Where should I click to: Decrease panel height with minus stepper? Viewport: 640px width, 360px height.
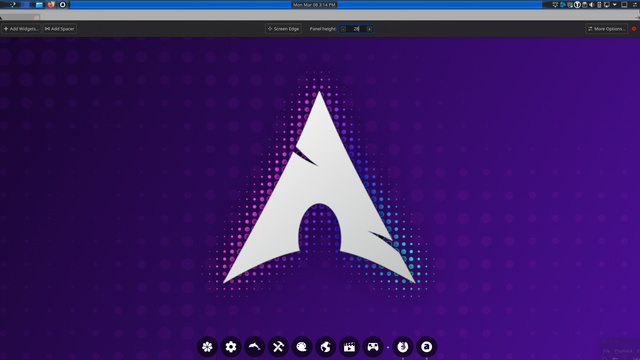tap(343, 29)
